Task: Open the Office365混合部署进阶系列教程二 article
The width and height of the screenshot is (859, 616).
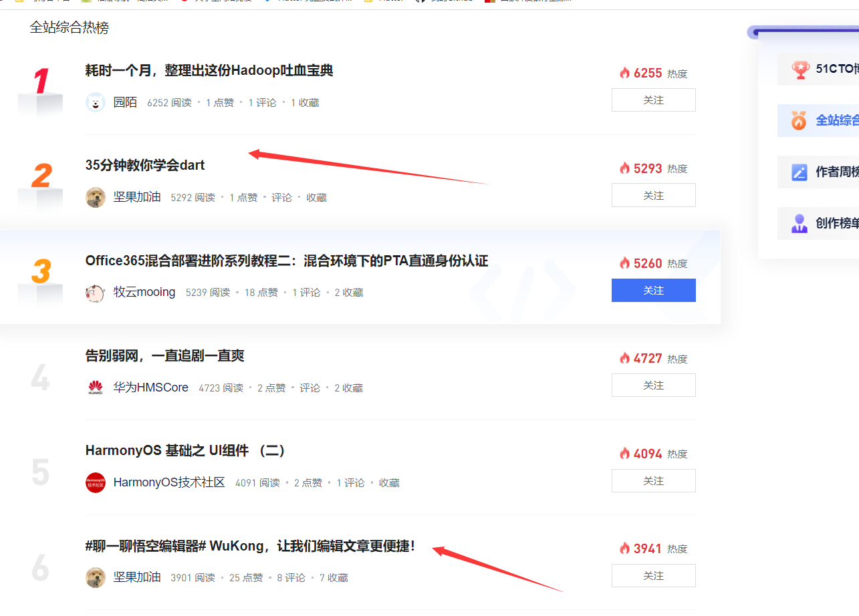Action: (287, 261)
